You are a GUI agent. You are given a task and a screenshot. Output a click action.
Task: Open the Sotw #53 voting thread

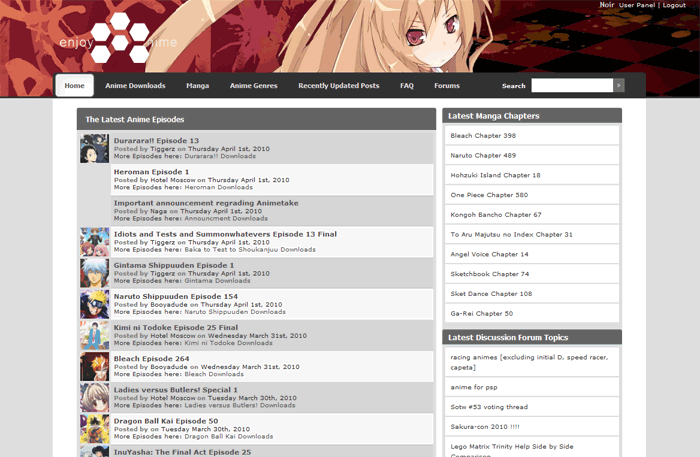[489, 407]
